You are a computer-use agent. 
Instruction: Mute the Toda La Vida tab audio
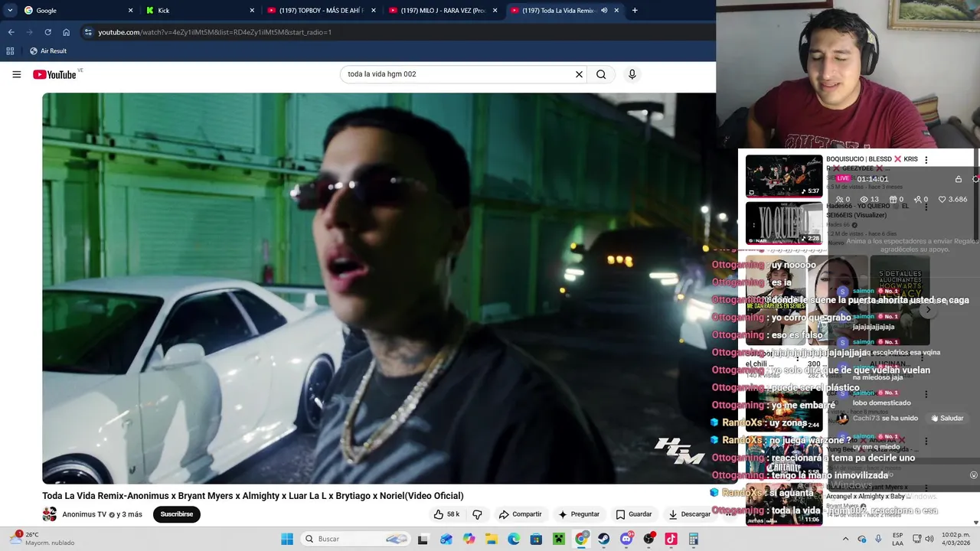click(x=604, y=10)
